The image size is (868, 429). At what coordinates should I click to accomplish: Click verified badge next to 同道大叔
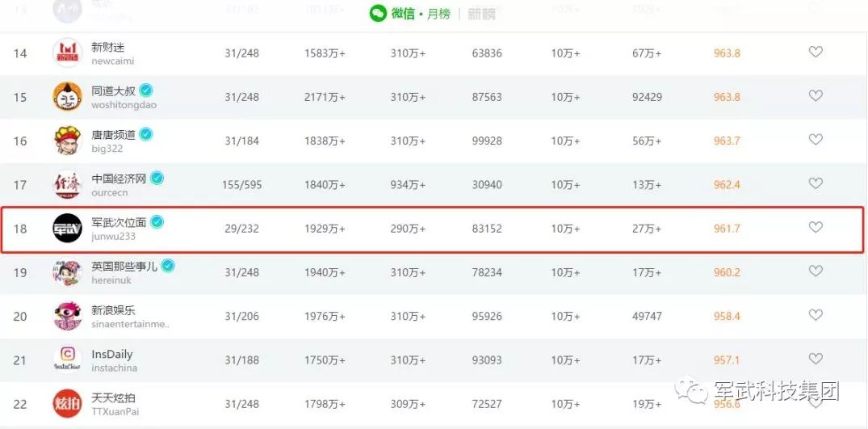coord(146,90)
